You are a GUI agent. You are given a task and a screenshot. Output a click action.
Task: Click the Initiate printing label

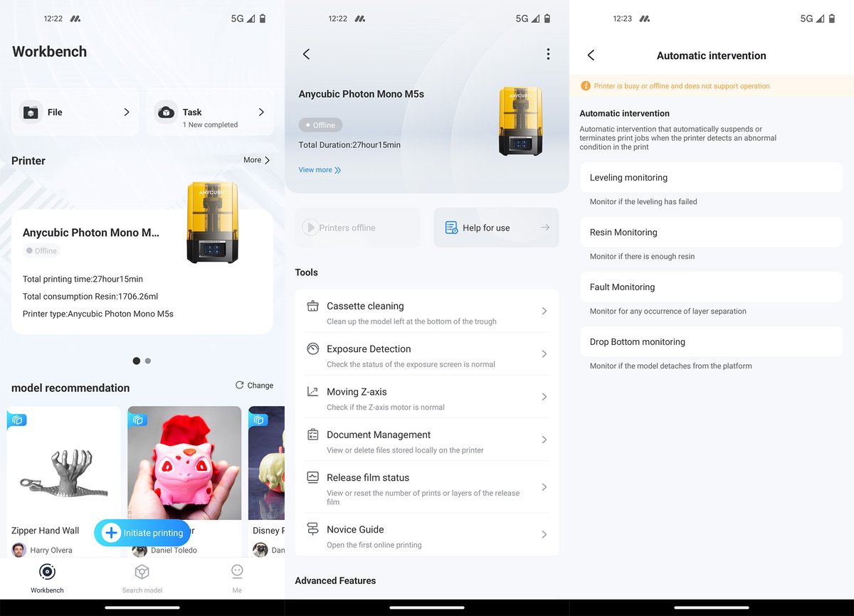pos(153,533)
